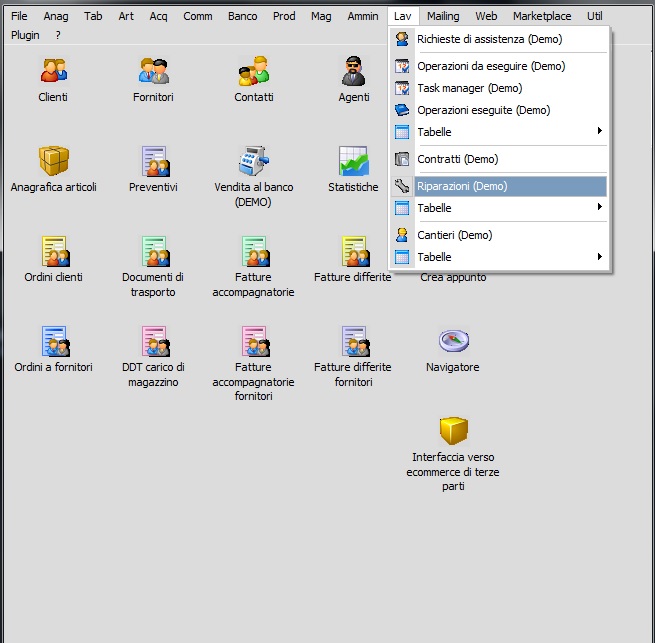Open Anagrafica articoli box icon
Image resolution: width=655 pixels, height=643 pixels.
tap(53, 161)
